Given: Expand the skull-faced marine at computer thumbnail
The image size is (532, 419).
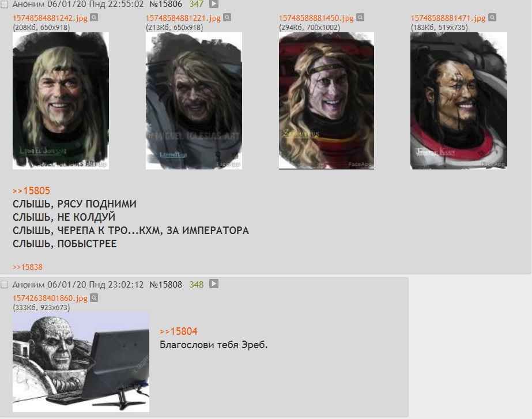Looking at the screenshot, I should (81, 363).
